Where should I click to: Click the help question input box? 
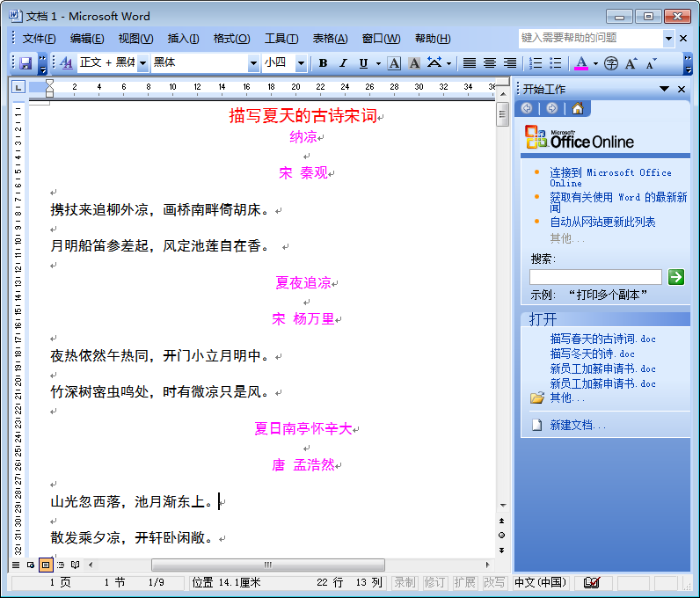click(x=590, y=38)
